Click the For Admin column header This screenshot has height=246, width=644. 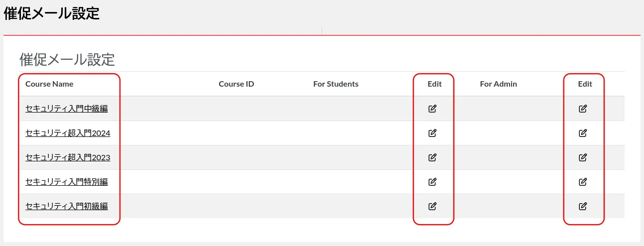point(498,84)
